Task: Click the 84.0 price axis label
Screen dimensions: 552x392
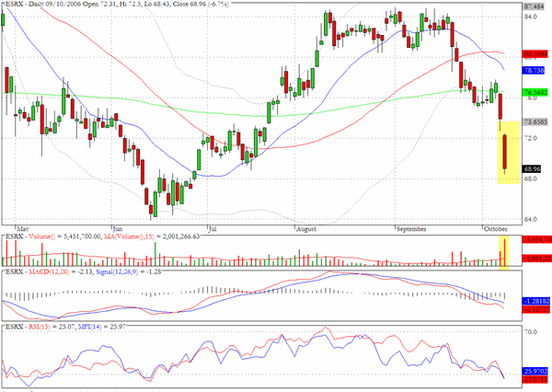Action: pos(531,17)
